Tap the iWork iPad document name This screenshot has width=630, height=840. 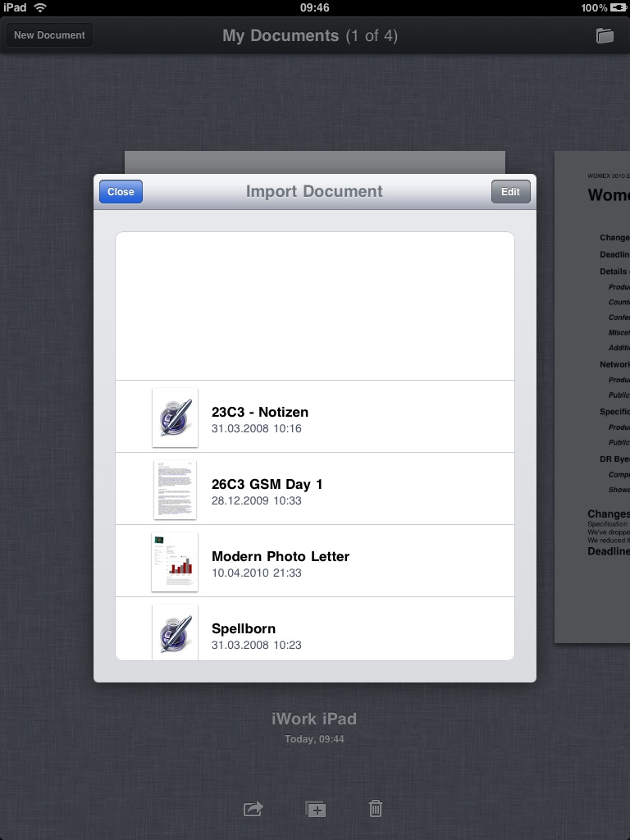click(x=314, y=719)
